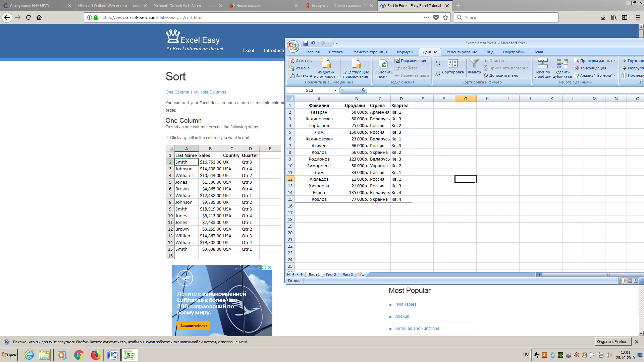Click the Excel Office button
The height and width of the screenshot is (362, 644).
coord(292,46)
